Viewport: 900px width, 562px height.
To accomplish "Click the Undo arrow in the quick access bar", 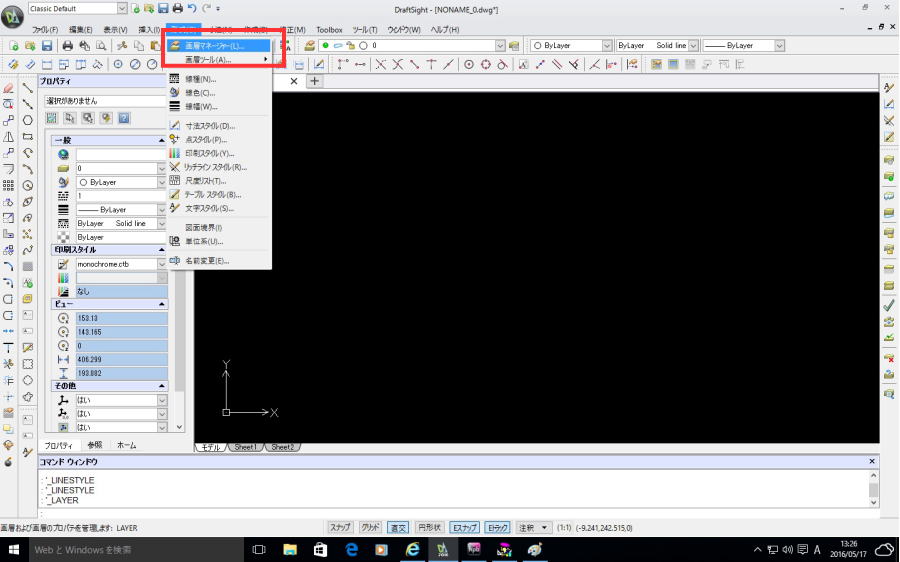I will tap(192, 8).
